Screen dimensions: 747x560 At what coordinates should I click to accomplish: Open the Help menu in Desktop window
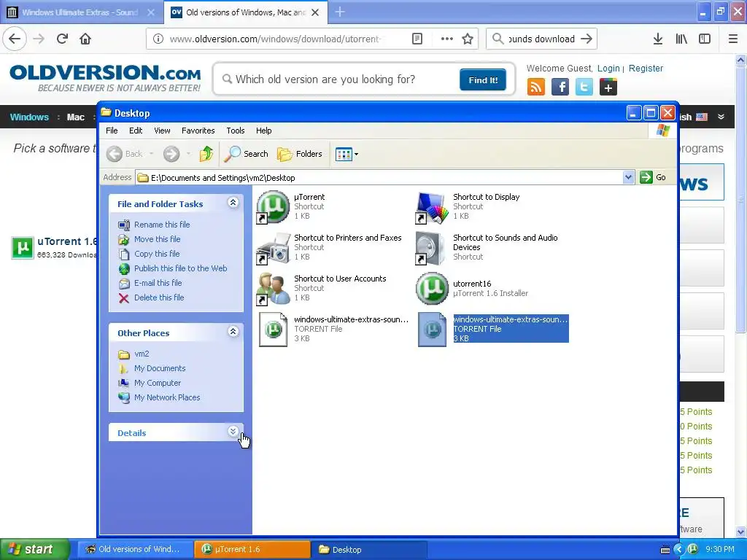click(263, 131)
